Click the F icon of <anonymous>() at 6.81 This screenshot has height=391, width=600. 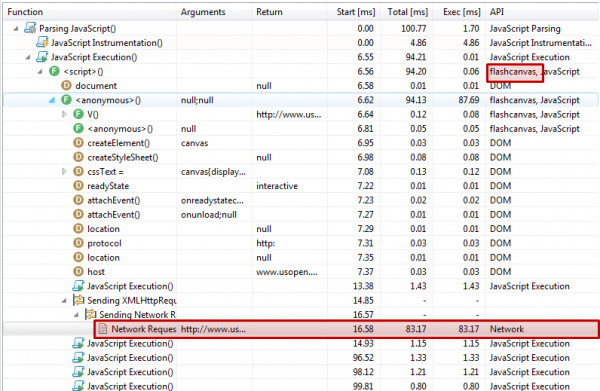[x=78, y=129]
